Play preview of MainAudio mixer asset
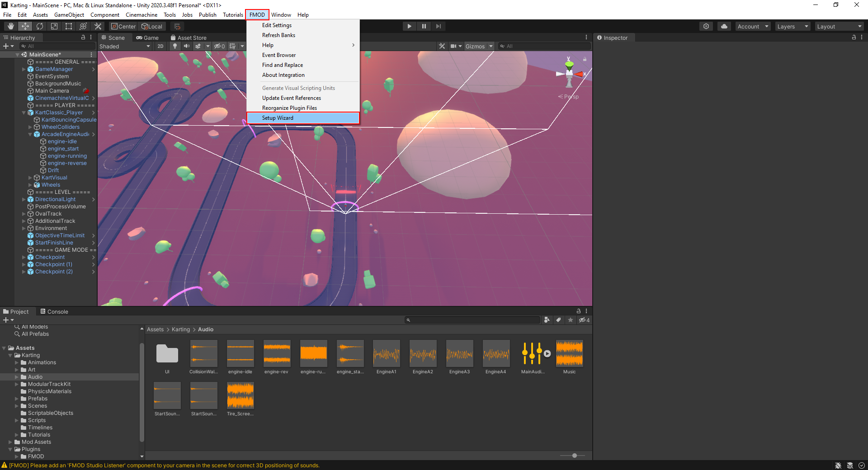The height and width of the screenshot is (470, 868). click(547, 354)
